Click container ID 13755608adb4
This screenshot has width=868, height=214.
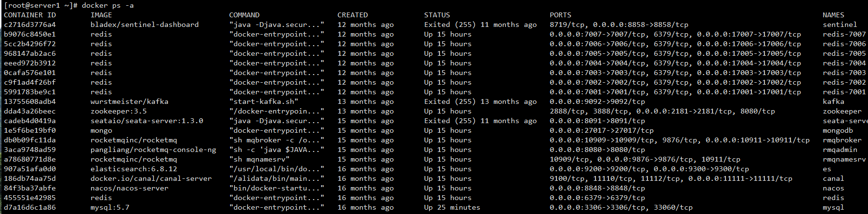click(30, 101)
